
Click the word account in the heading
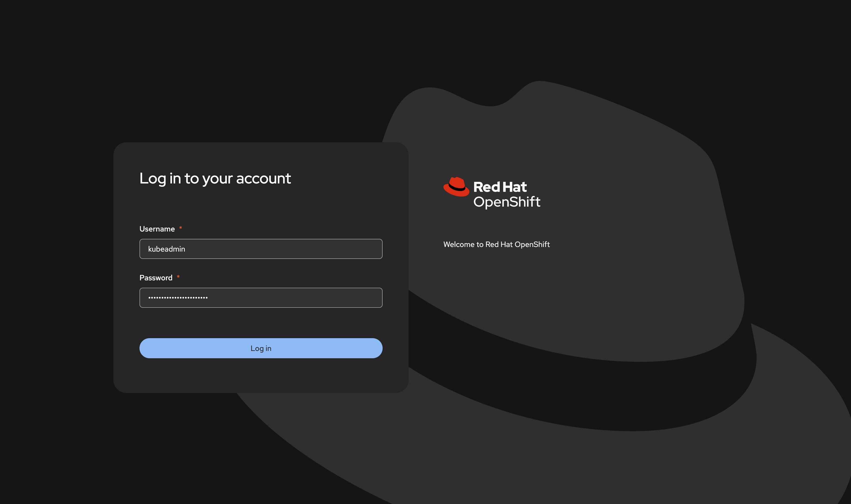pyautogui.click(x=263, y=179)
